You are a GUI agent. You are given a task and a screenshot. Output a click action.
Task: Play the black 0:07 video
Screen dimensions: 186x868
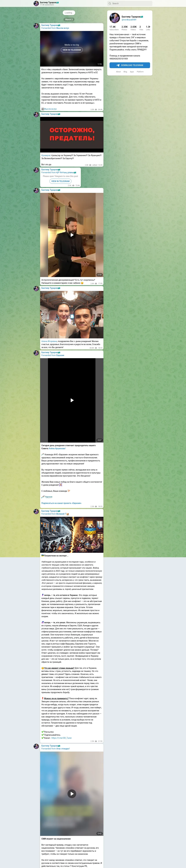click(72, 400)
